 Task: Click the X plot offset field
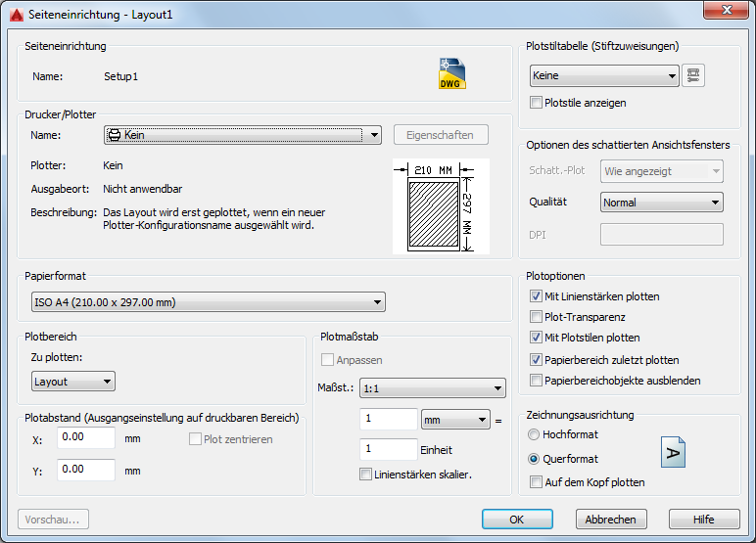pyautogui.click(x=86, y=437)
